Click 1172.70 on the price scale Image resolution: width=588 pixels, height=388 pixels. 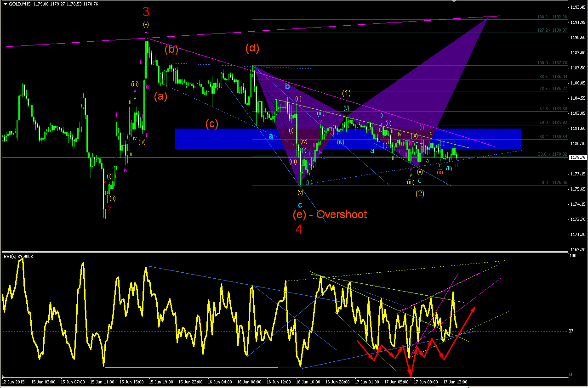click(x=578, y=219)
